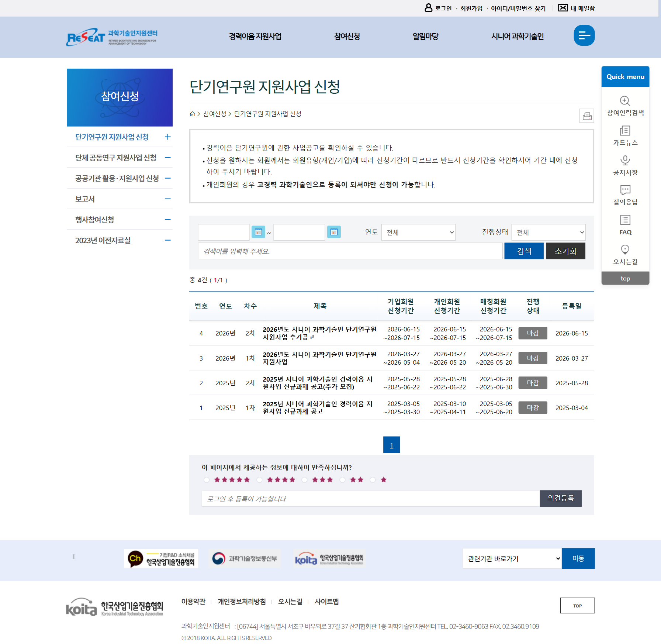
Task: Click the footer TOP button
Action: tap(577, 606)
